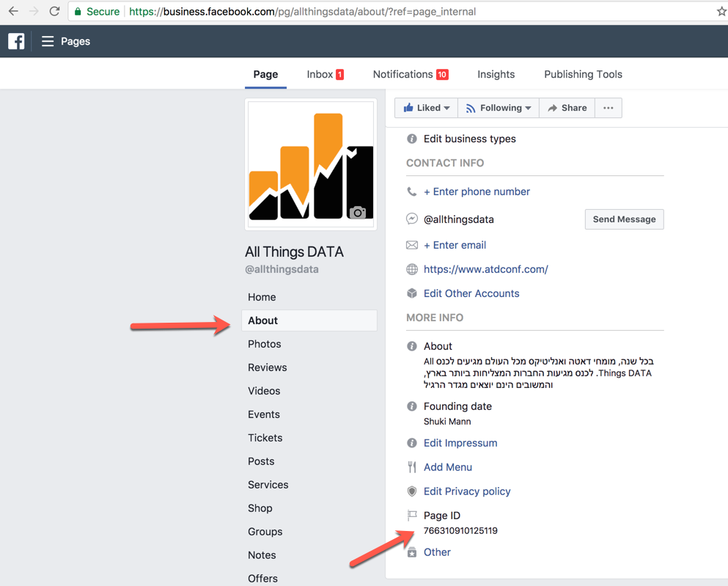The height and width of the screenshot is (586, 728).
Task: Click the cube icon beside Edit Other Accounts
Action: [x=412, y=293]
